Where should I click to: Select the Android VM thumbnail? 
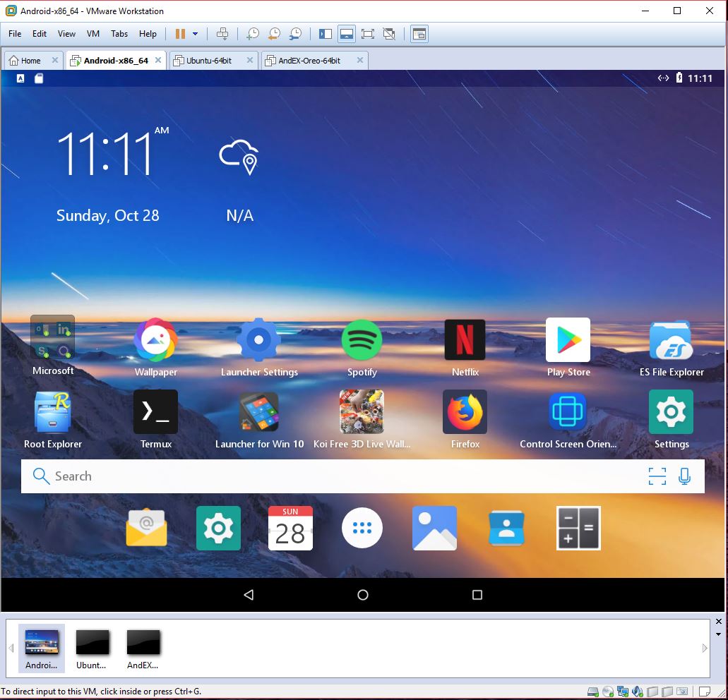[42, 648]
